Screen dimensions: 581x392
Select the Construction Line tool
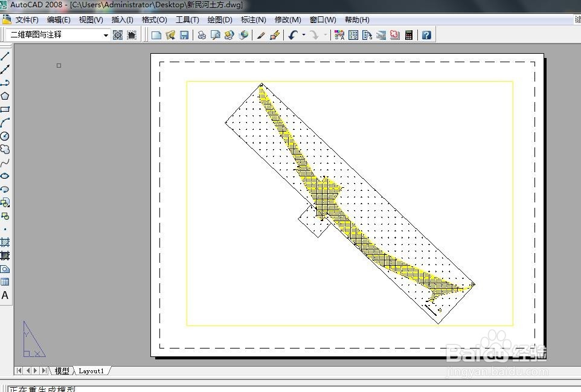tap(5, 69)
